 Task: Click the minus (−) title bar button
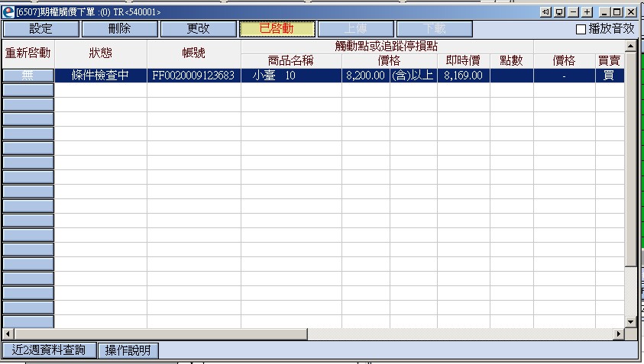tap(574, 12)
